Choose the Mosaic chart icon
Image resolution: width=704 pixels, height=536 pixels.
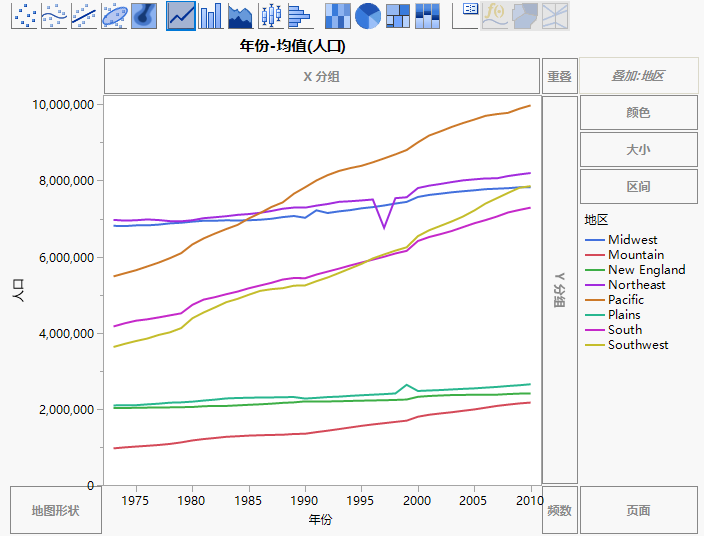(x=428, y=15)
